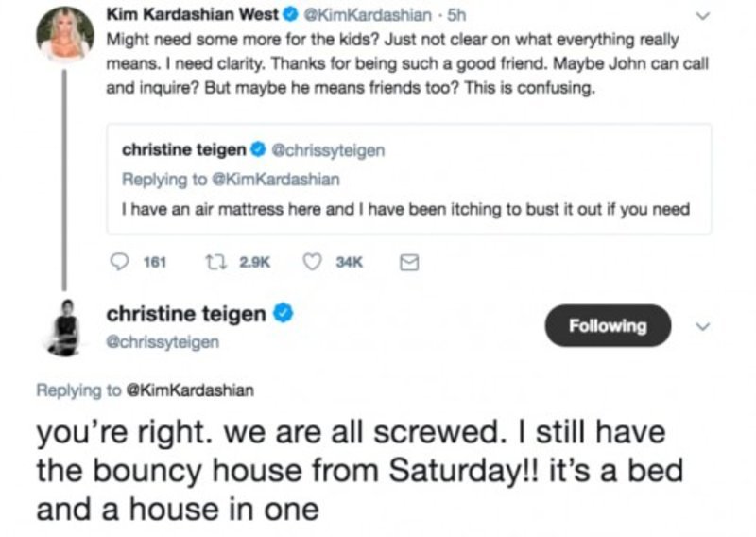Expand chevron next to Following button

[702, 325]
